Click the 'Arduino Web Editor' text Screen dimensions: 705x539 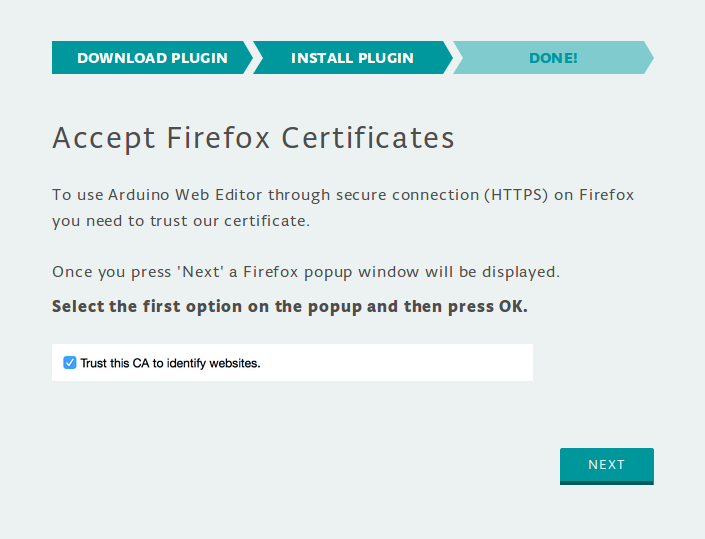point(172,195)
